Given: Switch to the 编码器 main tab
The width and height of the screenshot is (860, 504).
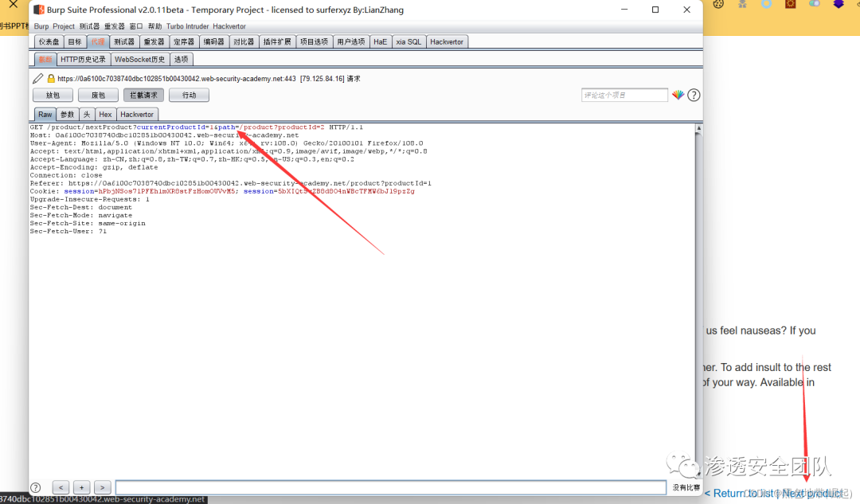Looking at the screenshot, I should click(x=214, y=41).
